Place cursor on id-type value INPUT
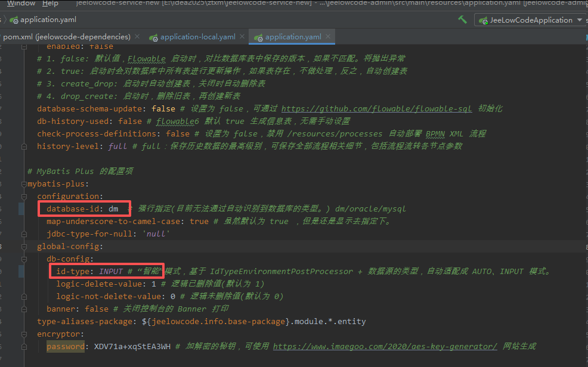Viewport: 588px width, 367px height. 111,271
